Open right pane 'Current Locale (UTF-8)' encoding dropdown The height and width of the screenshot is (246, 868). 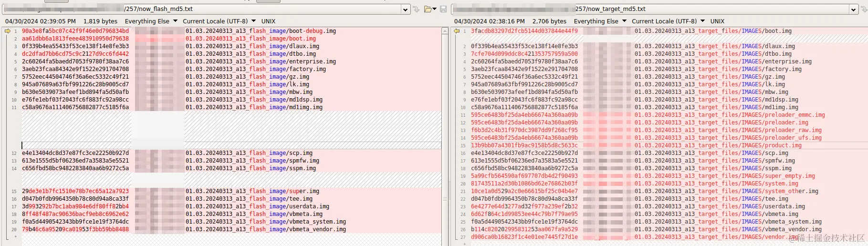(x=668, y=21)
